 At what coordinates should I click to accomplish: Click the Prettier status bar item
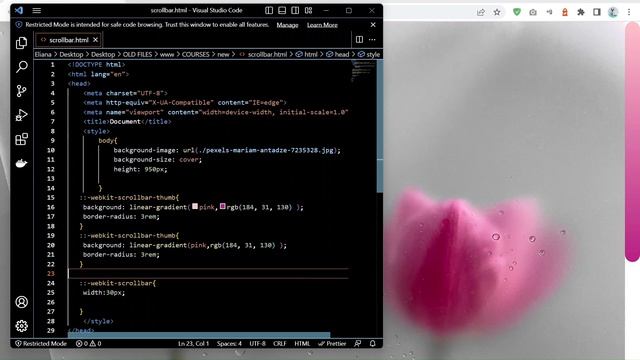332,344
